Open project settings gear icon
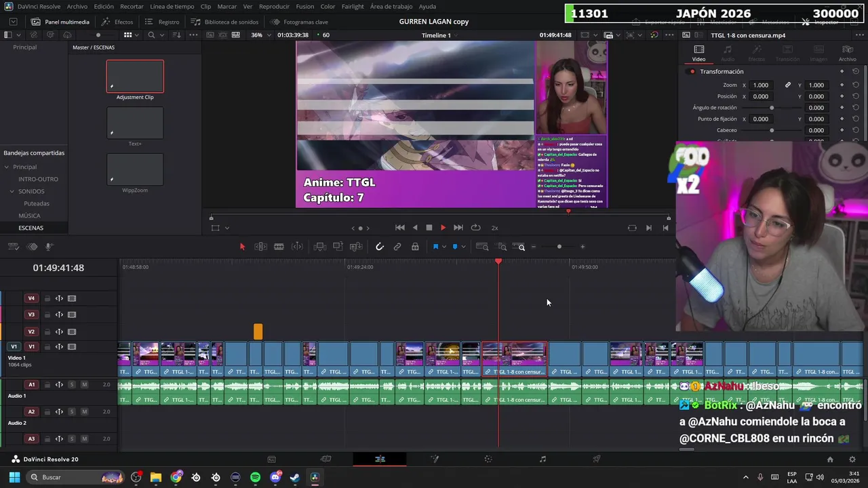868x488 pixels. coord(852,459)
